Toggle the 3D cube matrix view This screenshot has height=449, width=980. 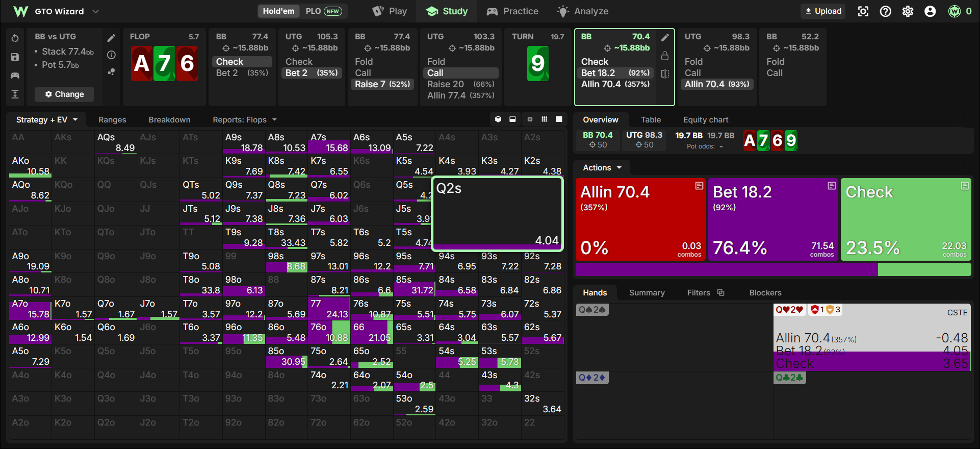[x=498, y=119]
